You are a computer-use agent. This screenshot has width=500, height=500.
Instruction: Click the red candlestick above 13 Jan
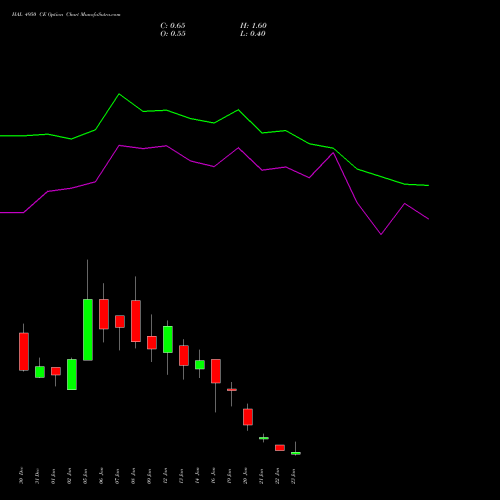click(184, 355)
